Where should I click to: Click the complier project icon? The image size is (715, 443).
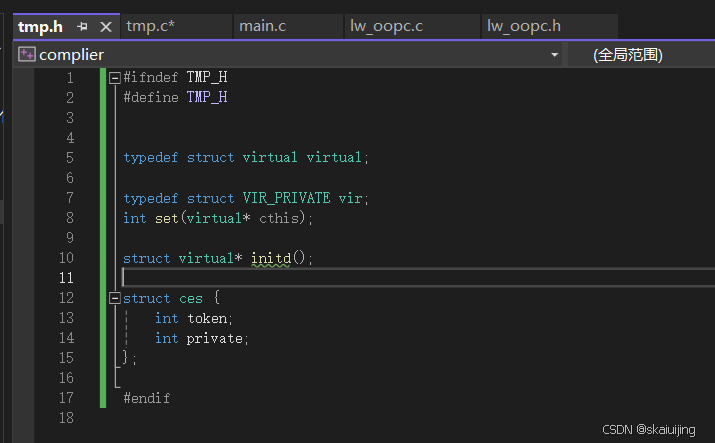26,54
